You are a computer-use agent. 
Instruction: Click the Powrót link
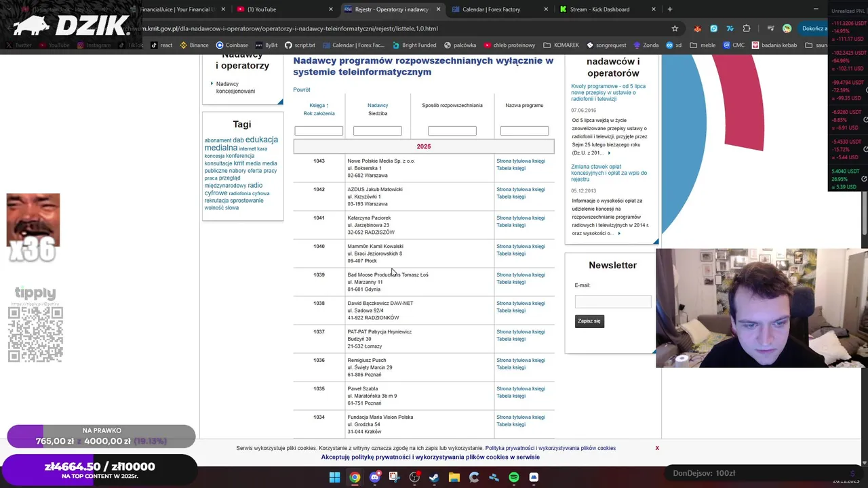coord(302,89)
